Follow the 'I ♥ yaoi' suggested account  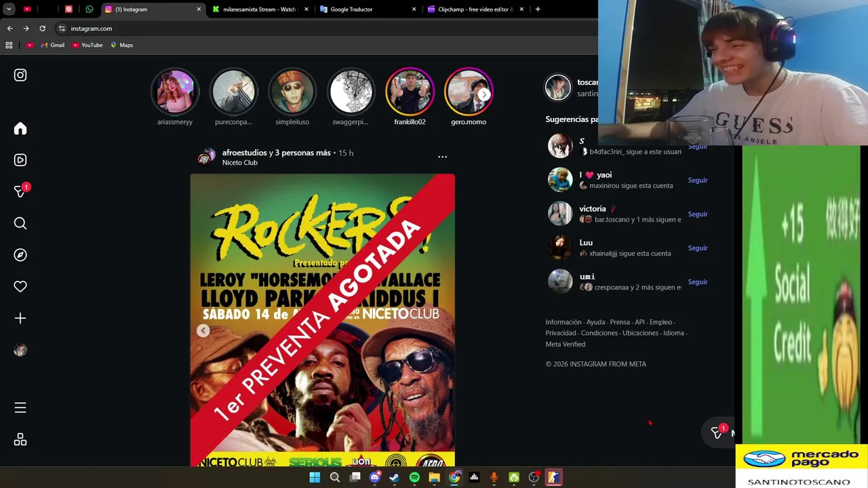coord(698,180)
